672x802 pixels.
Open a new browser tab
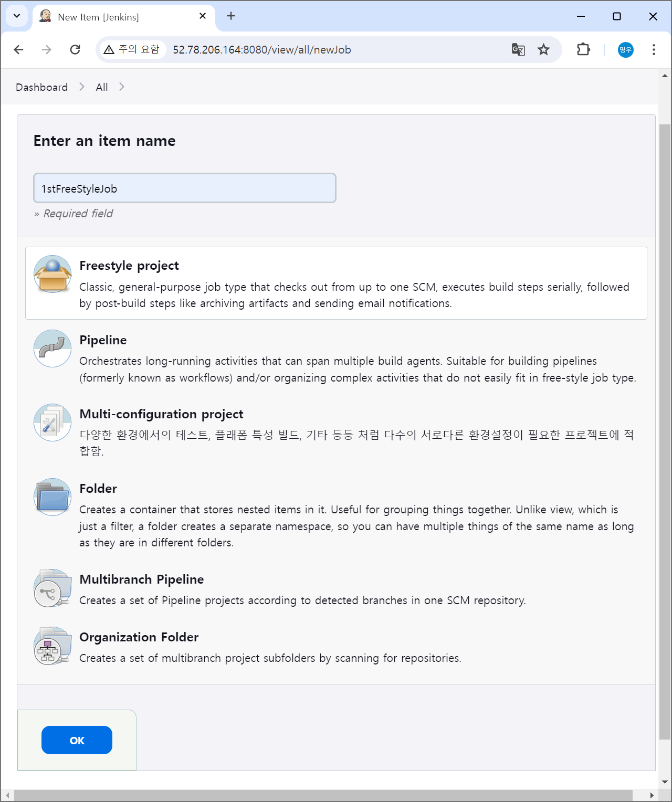tap(231, 16)
